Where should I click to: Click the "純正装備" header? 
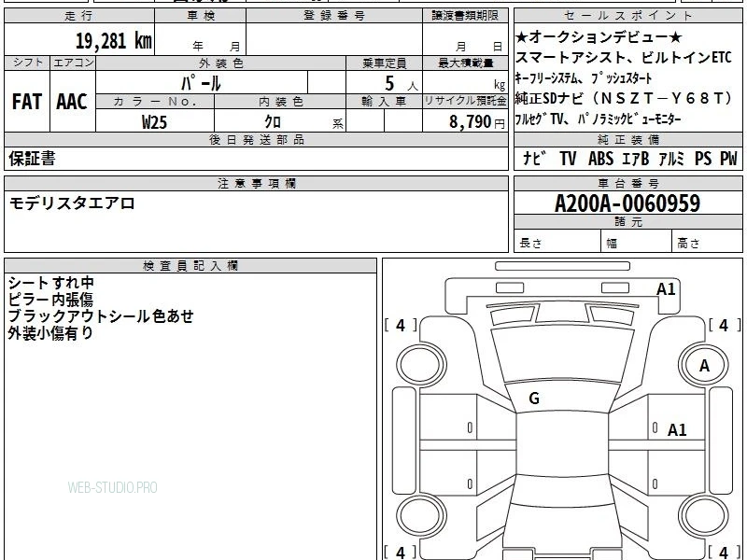click(x=627, y=139)
